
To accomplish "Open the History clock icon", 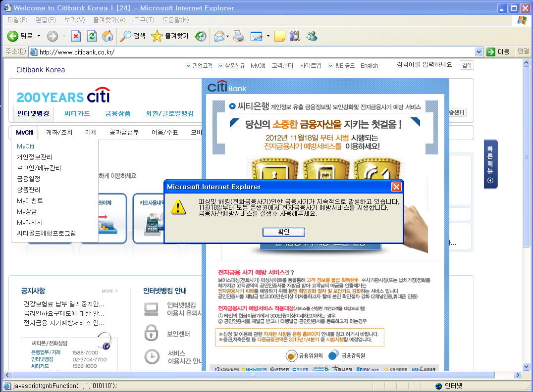I will click(x=201, y=36).
